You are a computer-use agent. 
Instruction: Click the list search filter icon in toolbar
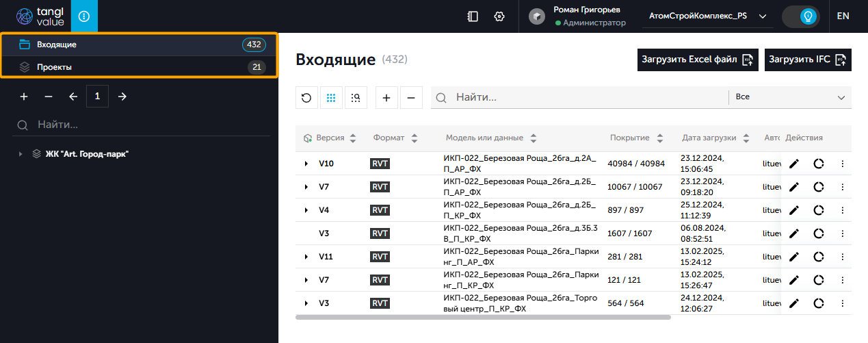(x=356, y=98)
